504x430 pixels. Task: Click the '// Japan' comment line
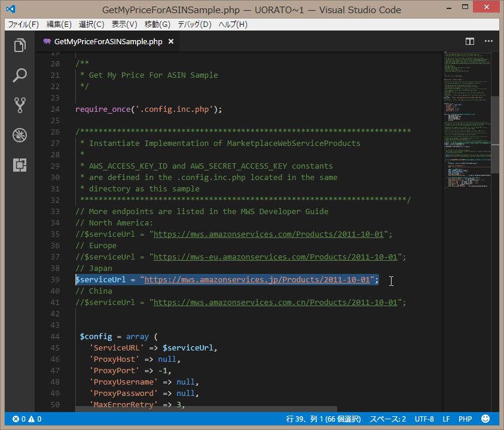click(x=94, y=269)
